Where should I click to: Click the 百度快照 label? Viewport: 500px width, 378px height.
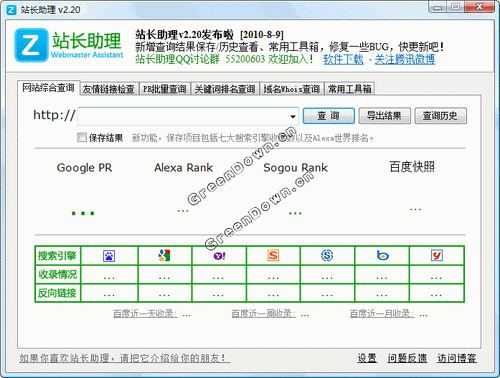coord(412,167)
